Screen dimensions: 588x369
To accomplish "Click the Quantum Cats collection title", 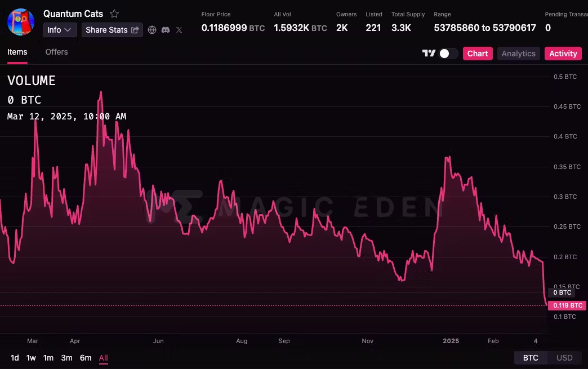I will (73, 14).
